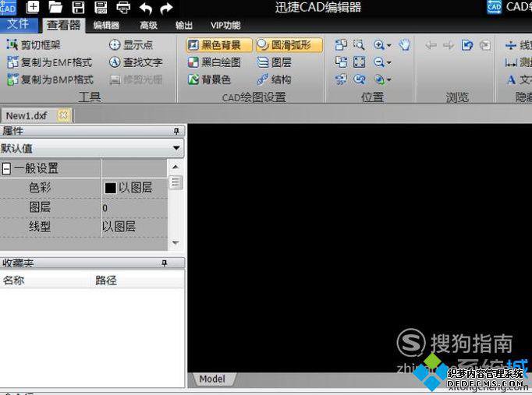Open the 背景色 background color picker
The height and width of the screenshot is (395, 532).
[x=209, y=79]
